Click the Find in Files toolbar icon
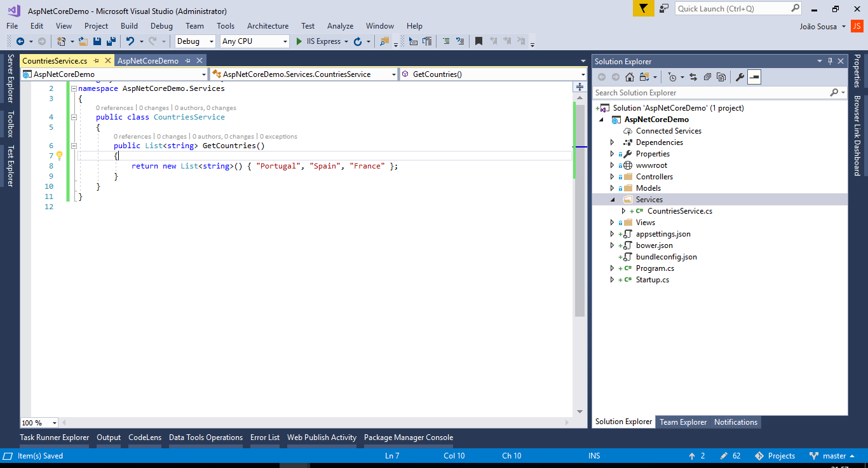Screen dimensions: 868x468 point(384,41)
